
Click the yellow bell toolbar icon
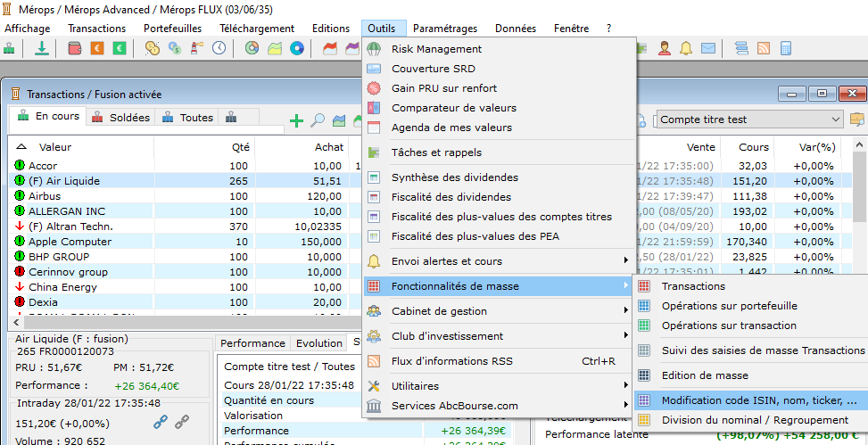(686, 48)
